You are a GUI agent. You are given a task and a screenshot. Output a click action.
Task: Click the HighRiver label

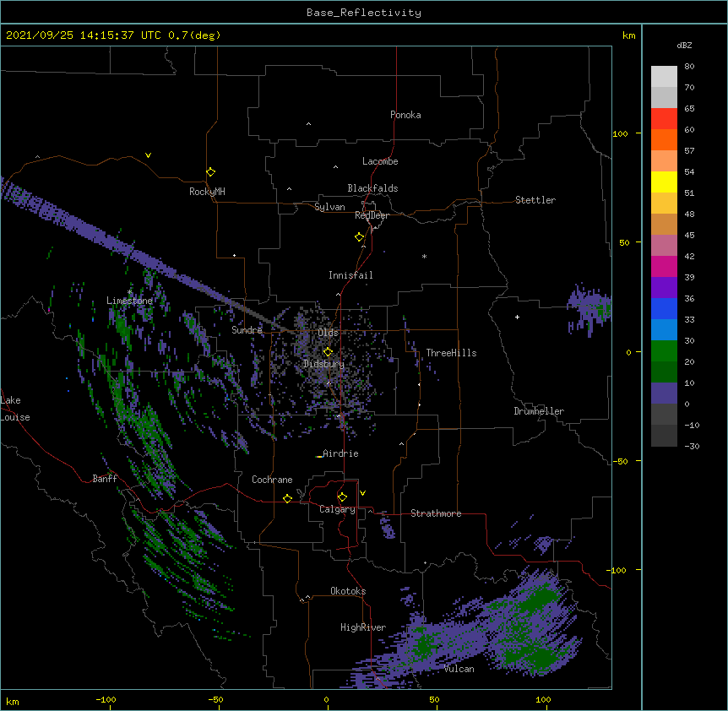[x=363, y=627]
